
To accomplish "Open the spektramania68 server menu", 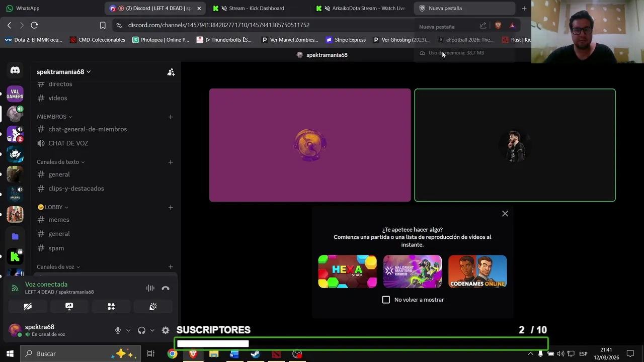I will pos(63,72).
